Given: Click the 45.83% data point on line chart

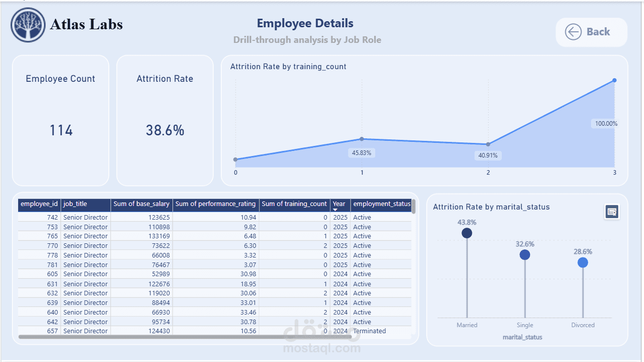Looking at the screenshot, I should point(362,139).
